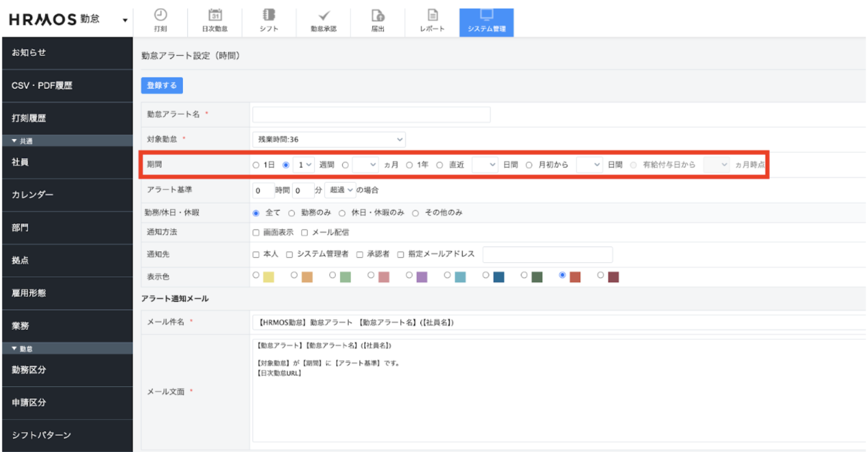Select the その他のみ radio button

pos(416,213)
